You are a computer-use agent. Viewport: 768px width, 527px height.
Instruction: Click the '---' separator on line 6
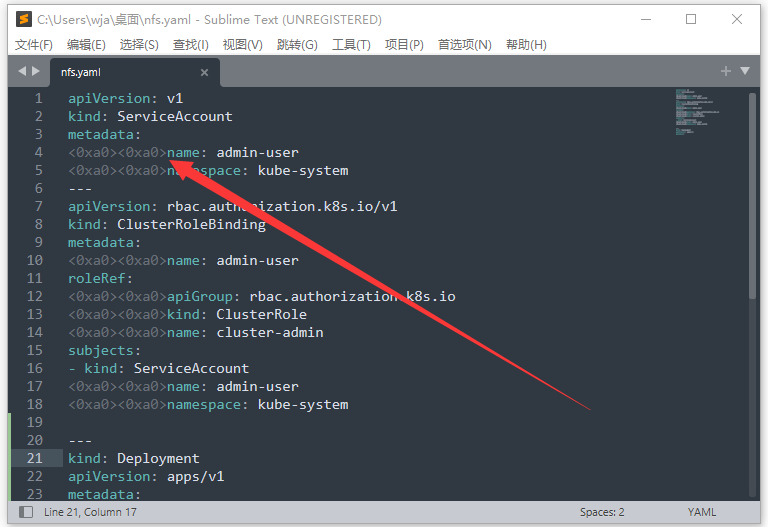[80, 189]
